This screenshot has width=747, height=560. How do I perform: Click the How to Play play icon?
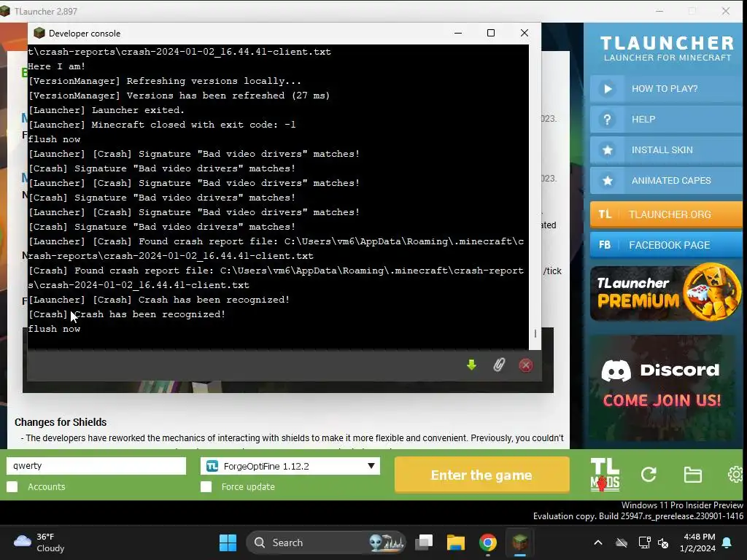tap(608, 89)
